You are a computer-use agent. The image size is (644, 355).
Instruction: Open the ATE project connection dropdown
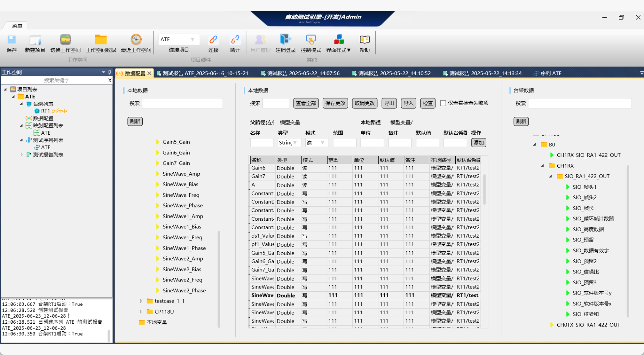(192, 39)
